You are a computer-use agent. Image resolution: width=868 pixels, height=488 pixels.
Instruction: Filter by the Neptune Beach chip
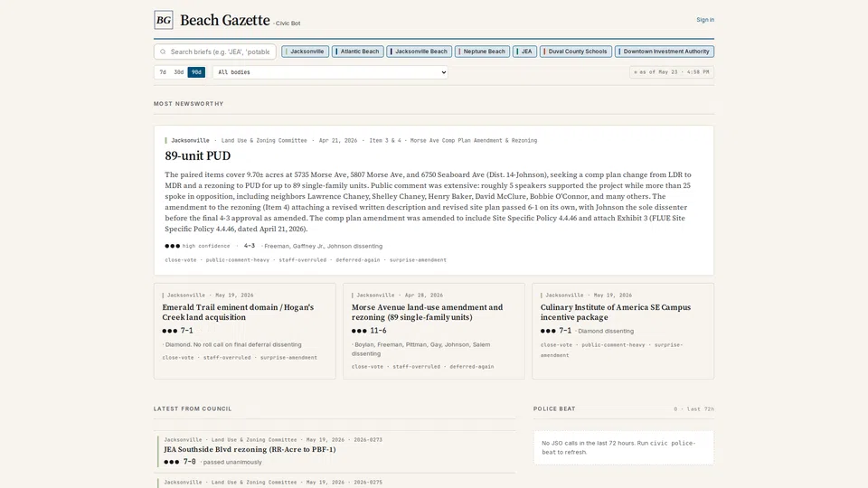(x=482, y=52)
